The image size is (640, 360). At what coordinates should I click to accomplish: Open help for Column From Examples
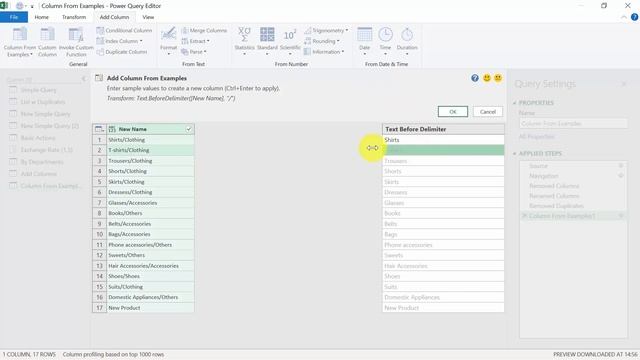(x=475, y=78)
